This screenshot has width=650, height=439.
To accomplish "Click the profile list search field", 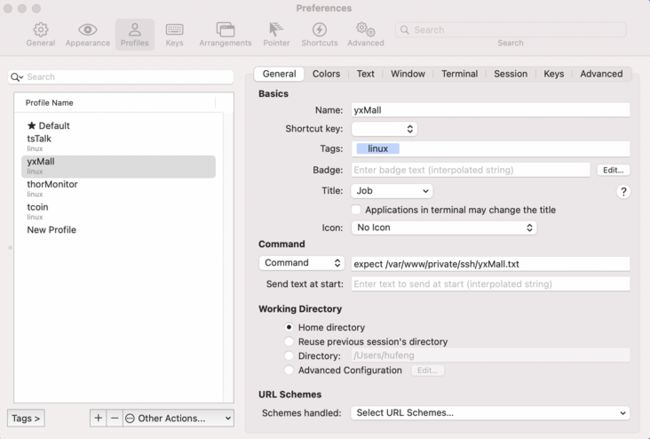I will [x=121, y=77].
